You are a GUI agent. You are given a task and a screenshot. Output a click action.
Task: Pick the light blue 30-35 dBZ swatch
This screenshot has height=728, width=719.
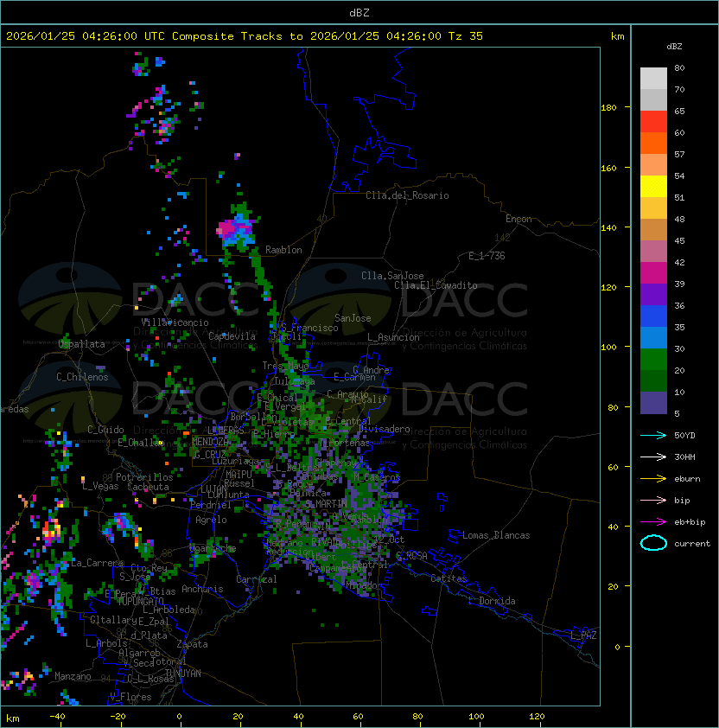[x=653, y=337]
